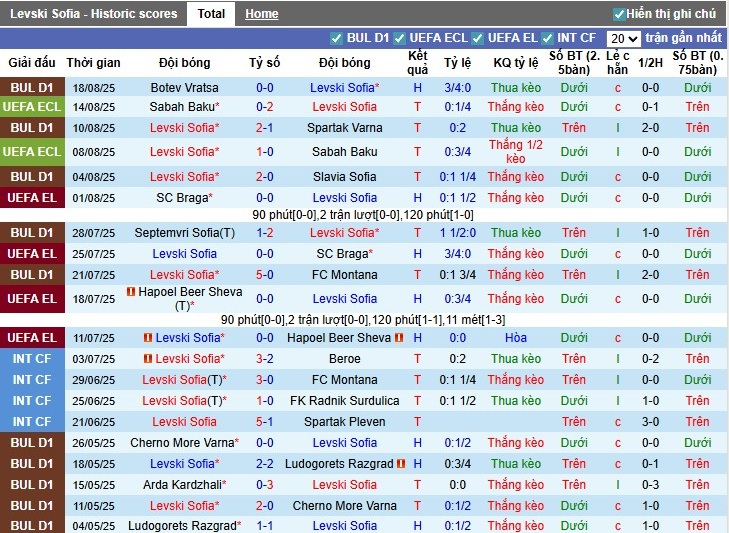Open the 5-0 score against FC Montana
This screenshot has width=729, height=533.
265,274
